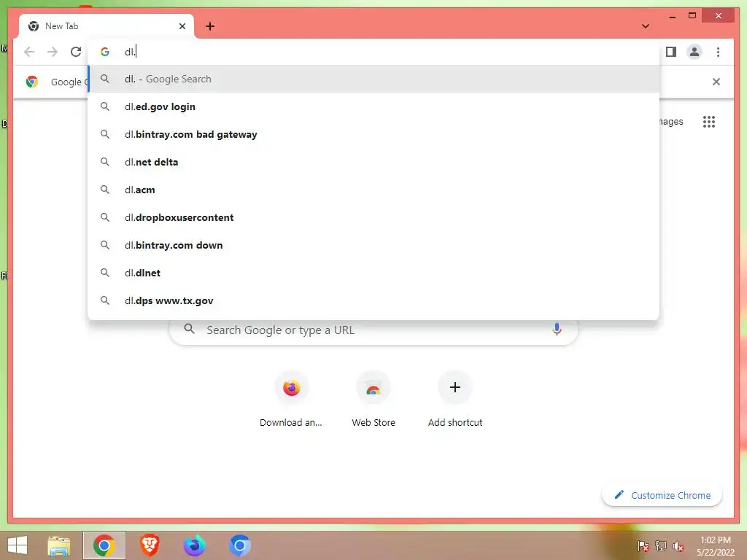Open File Explorer from the taskbar
Viewport: 747px width, 560px height.
click(x=58, y=545)
